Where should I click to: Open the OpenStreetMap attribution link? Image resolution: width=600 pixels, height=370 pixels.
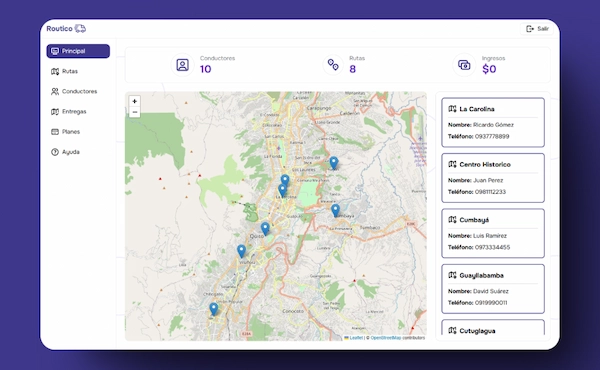[386, 338]
